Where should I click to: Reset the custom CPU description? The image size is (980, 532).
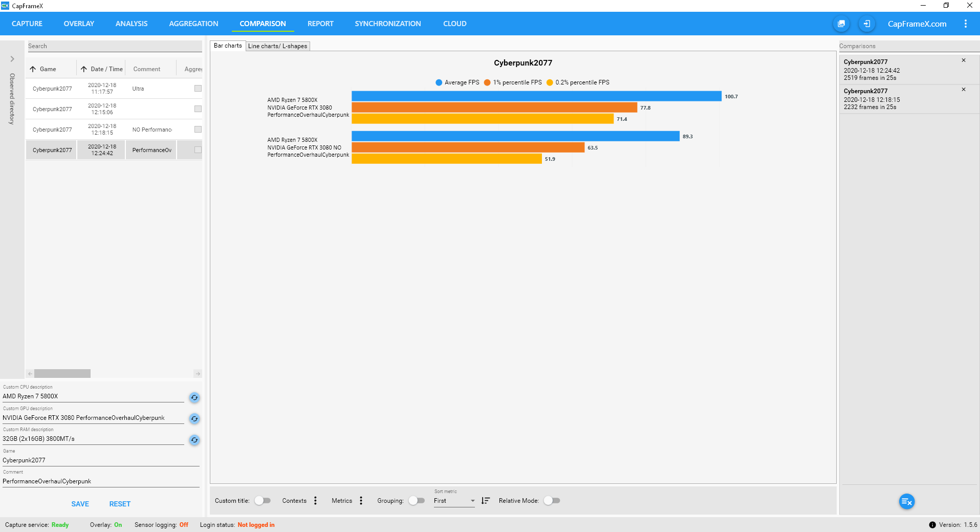[194, 397]
